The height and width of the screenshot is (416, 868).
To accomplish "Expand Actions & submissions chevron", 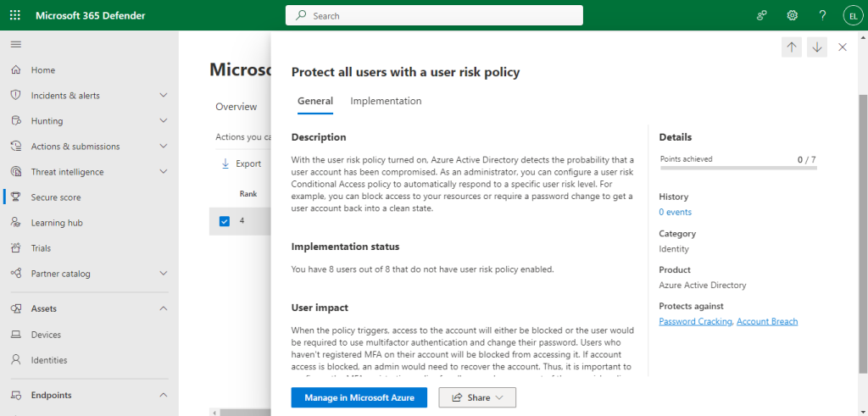I will click(164, 146).
